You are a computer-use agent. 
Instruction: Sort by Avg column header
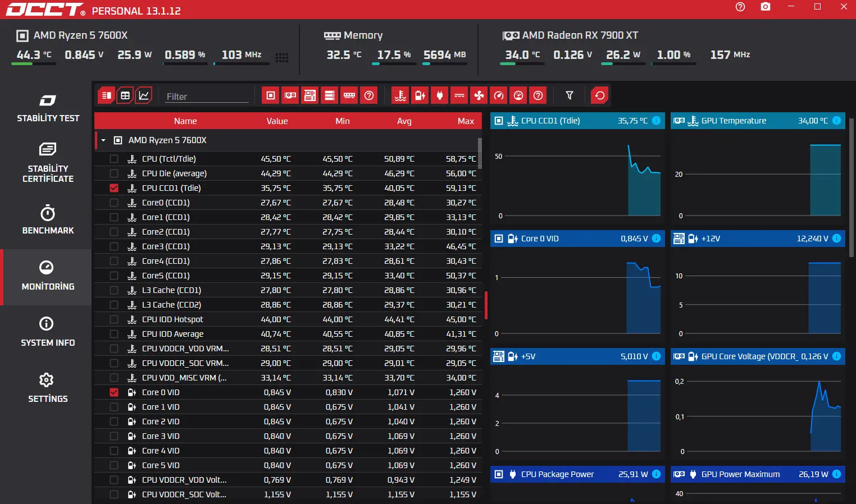(x=404, y=121)
